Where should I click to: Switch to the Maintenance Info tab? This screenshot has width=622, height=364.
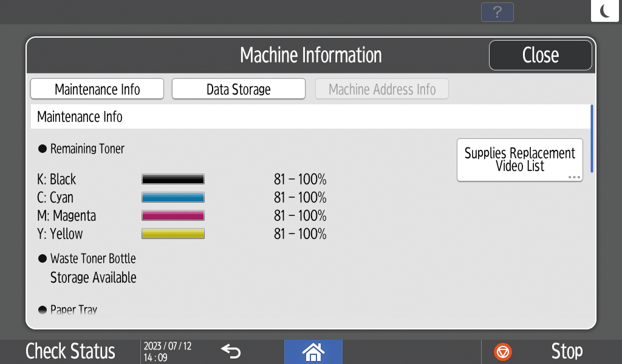tap(97, 89)
